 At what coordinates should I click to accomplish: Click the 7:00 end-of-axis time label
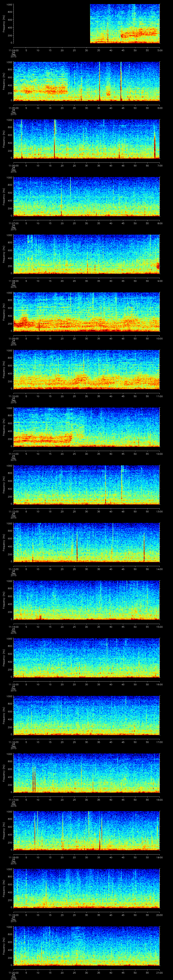click(160, 166)
